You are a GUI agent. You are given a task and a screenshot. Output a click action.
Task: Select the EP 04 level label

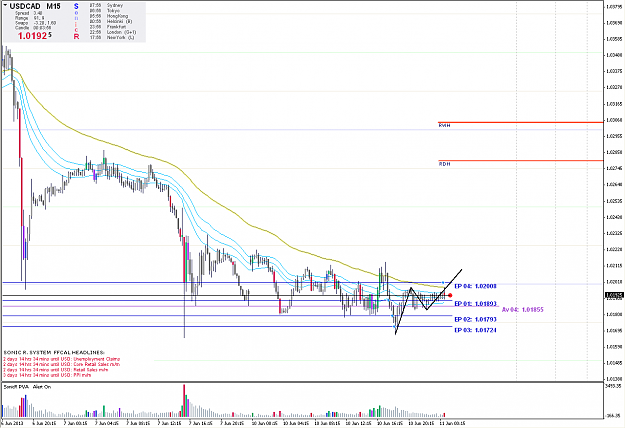475,286
